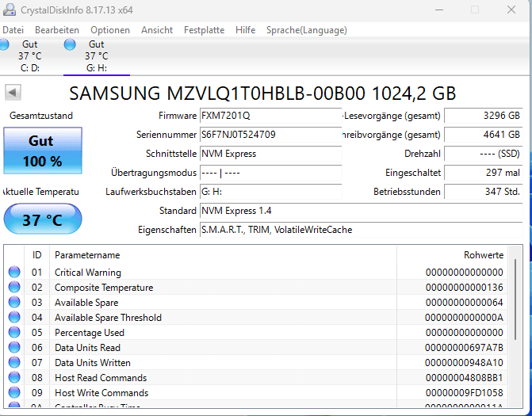Select the Composite Temperature parameter name

(x=104, y=288)
